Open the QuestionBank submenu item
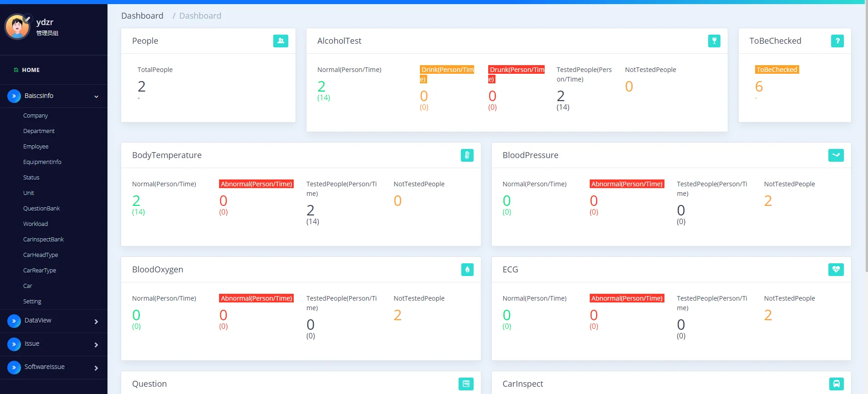This screenshot has width=868, height=394. point(41,209)
